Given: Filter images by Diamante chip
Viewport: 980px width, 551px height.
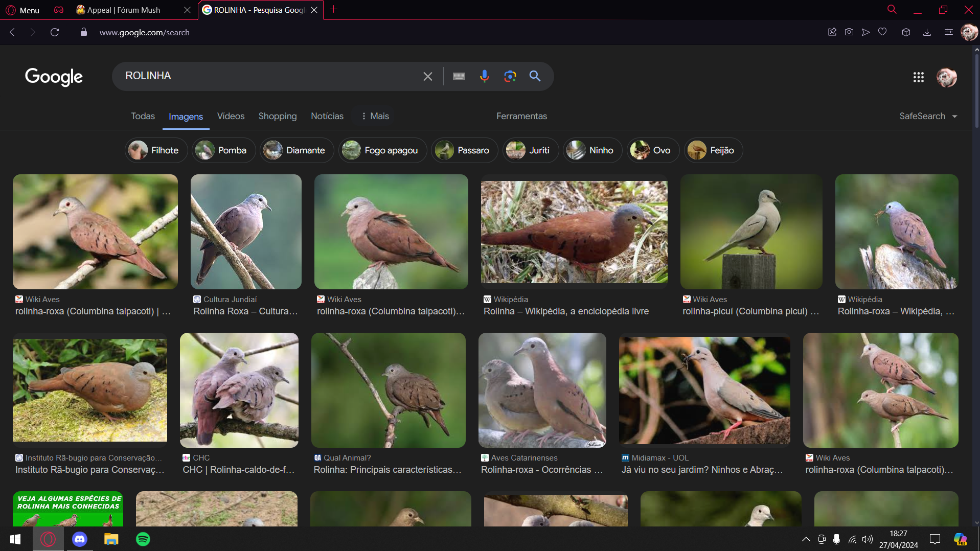Looking at the screenshot, I should [x=297, y=150].
